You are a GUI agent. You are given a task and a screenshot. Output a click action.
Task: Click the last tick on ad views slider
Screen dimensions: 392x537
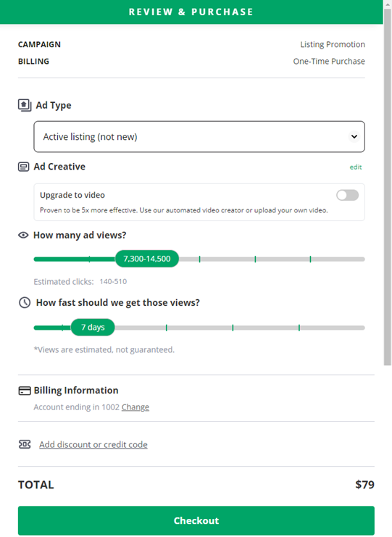[310, 259]
